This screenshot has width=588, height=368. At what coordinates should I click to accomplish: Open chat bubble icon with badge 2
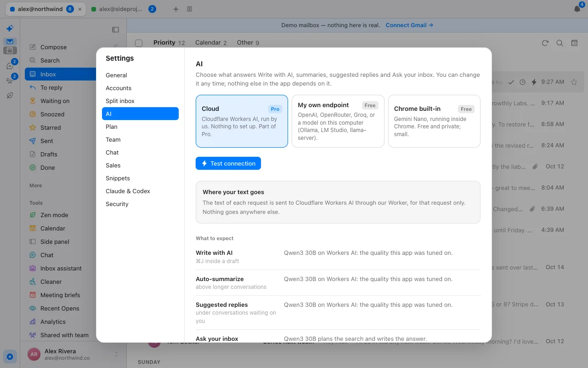[x=10, y=66]
